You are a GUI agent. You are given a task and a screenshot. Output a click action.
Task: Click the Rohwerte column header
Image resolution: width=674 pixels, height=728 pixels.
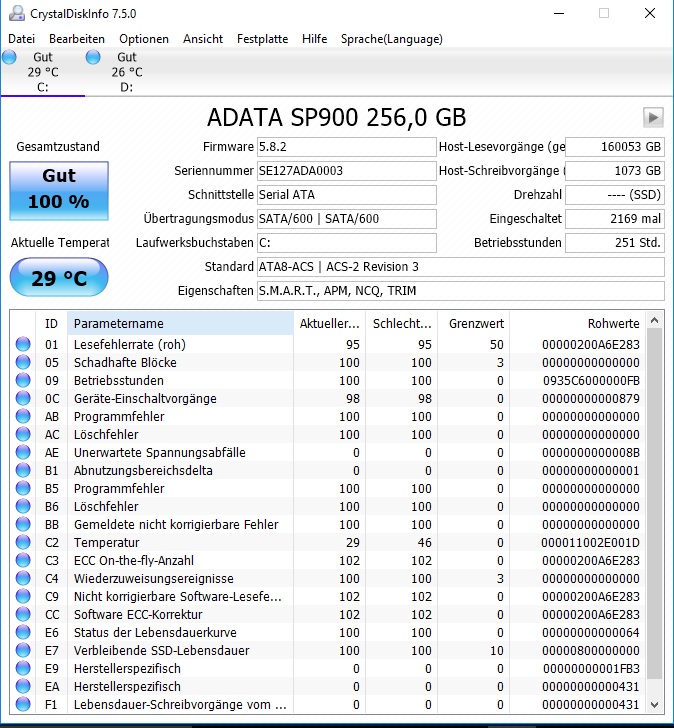pos(577,324)
